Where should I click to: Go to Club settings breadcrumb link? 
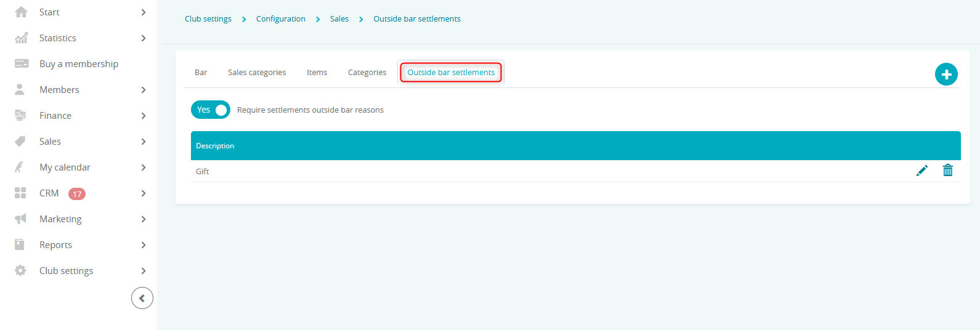pyautogui.click(x=208, y=19)
